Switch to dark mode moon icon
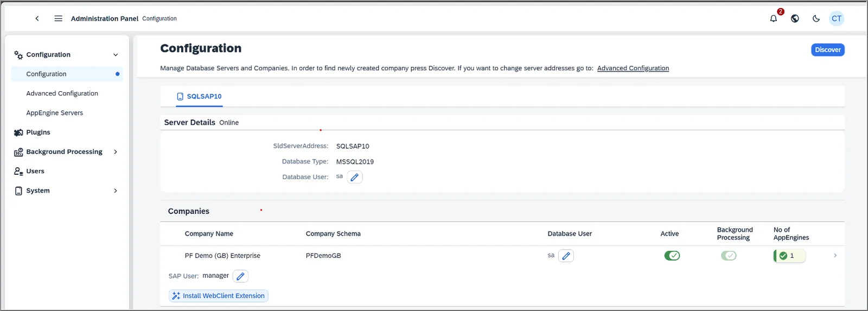 [816, 18]
